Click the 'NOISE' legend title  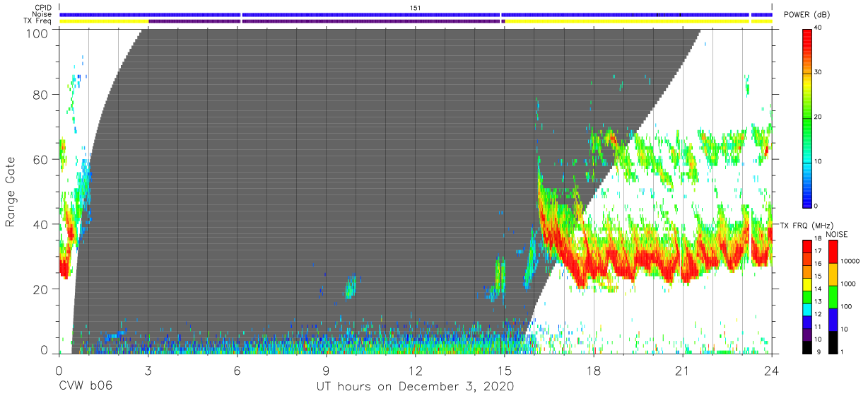[x=835, y=234]
